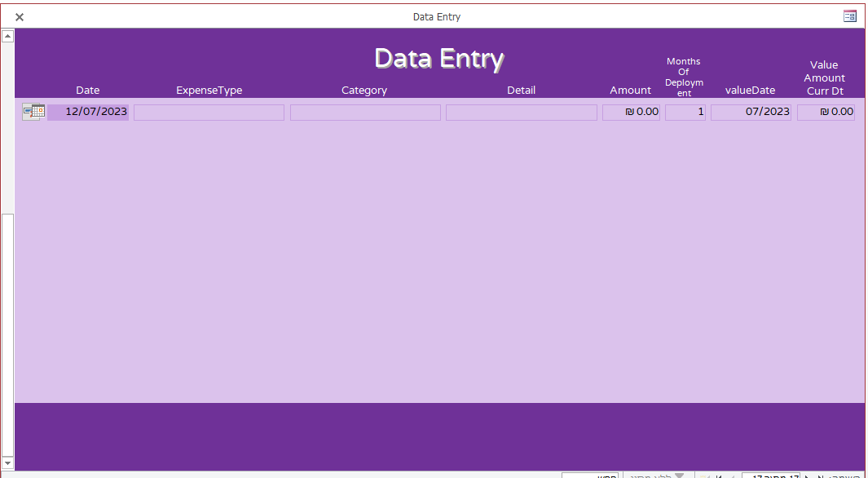Open the date picker calendar icon
This screenshot has height=478, width=868.
pos(33,112)
